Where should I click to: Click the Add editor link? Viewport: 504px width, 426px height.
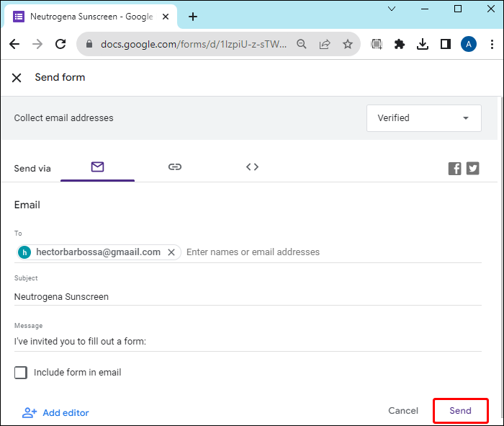tap(55, 413)
